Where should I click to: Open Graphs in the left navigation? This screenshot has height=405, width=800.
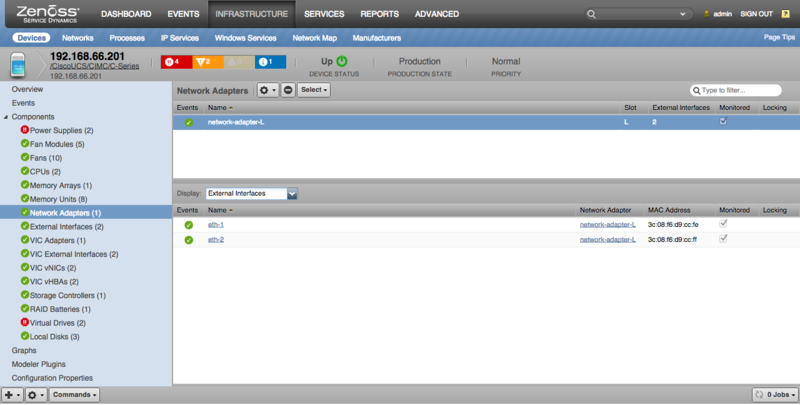pyautogui.click(x=24, y=350)
